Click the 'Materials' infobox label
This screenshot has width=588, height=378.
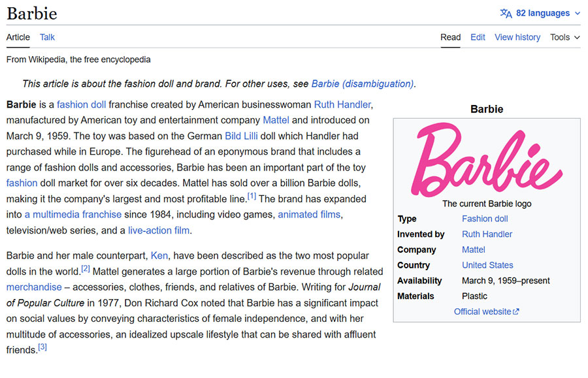[x=416, y=296]
